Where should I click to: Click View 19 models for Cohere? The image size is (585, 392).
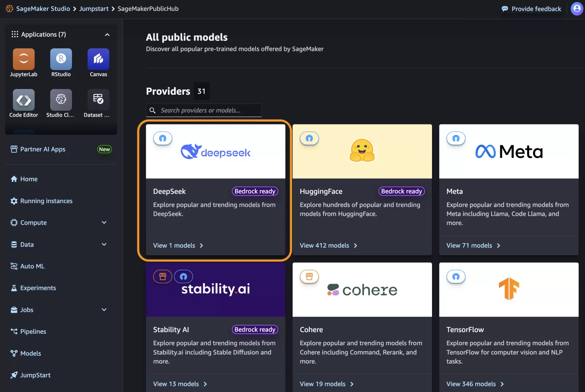coord(327,384)
